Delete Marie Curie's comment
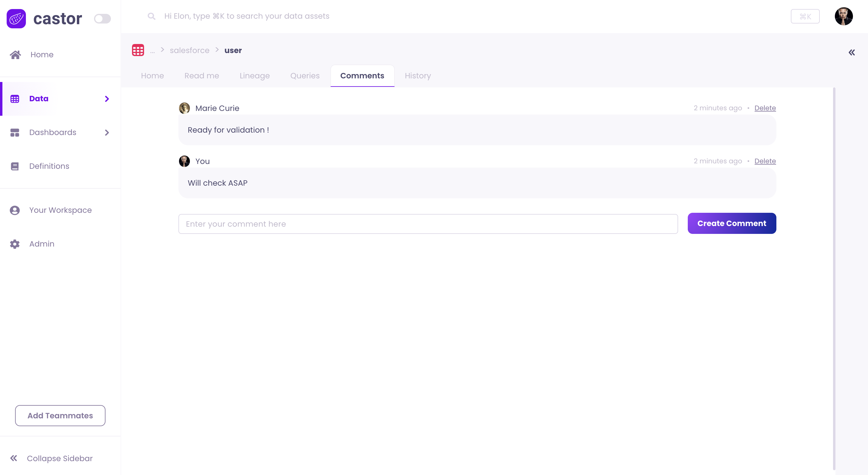Image resolution: width=868 pixels, height=475 pixels. [x=765, y=108]
